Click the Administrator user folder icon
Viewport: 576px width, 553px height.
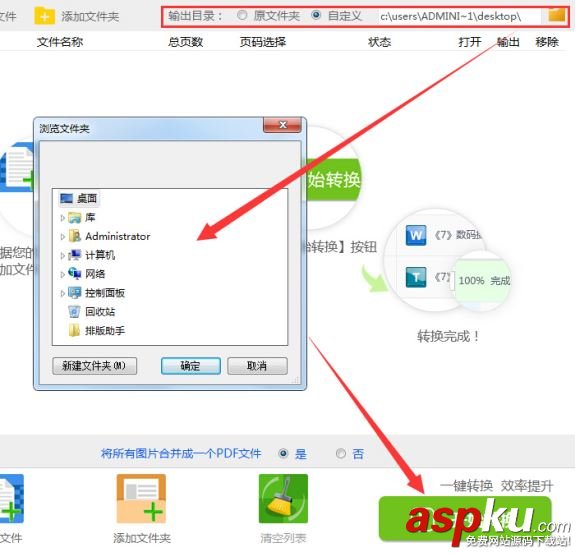(x=75, y=236)
